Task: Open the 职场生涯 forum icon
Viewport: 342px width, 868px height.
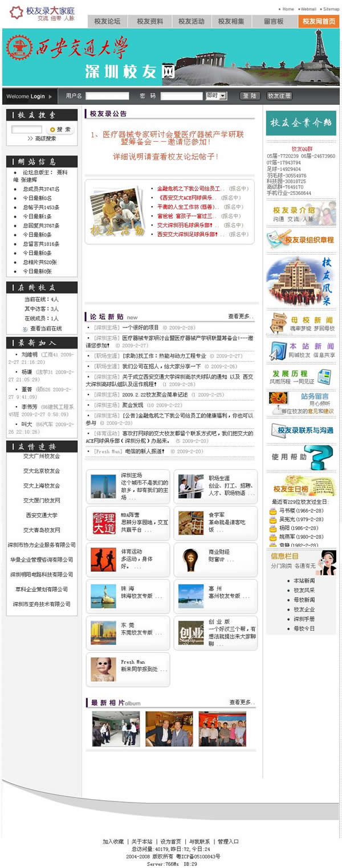Action: [191, 486]
